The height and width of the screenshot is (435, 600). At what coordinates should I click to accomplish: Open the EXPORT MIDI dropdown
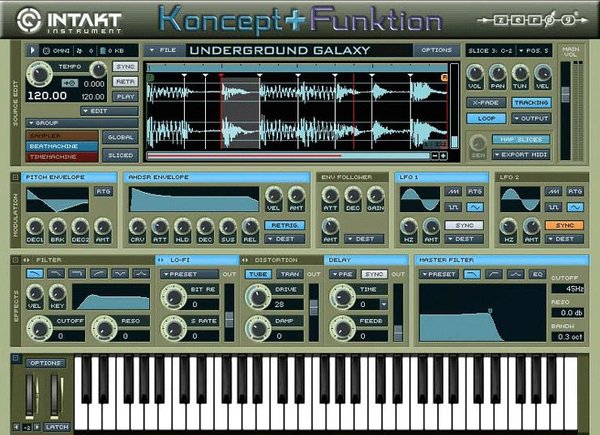click(520, 155)
